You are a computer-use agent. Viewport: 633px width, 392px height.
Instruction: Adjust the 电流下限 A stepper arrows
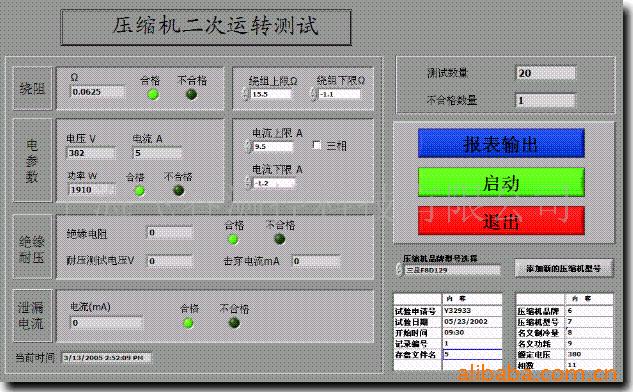(249, 183)
